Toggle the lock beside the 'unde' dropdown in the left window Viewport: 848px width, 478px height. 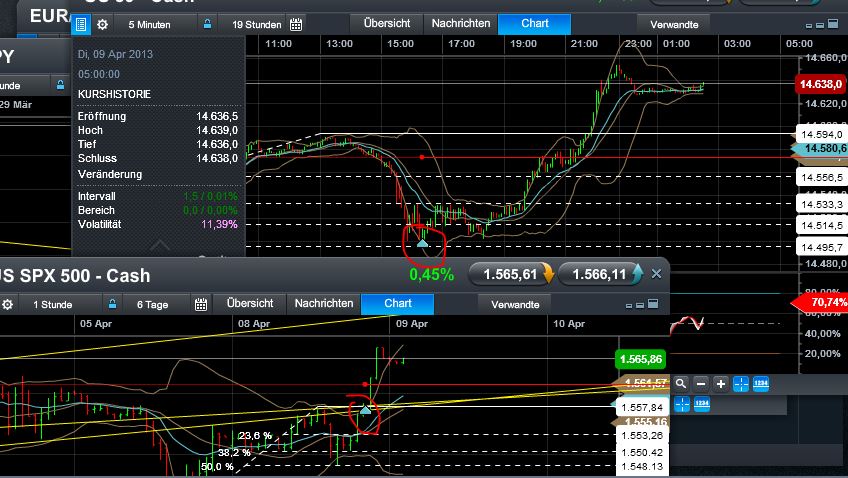click(61, 85)
